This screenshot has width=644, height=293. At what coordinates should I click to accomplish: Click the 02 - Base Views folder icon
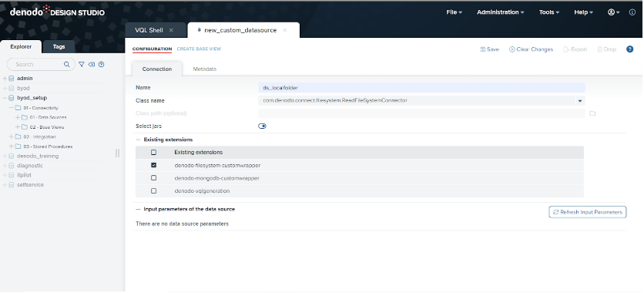[x=25, y=127]
